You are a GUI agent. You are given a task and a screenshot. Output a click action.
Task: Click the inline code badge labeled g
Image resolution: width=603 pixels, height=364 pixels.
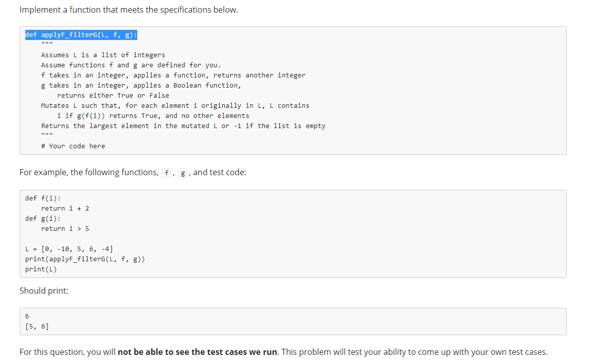tap(182, 173)
